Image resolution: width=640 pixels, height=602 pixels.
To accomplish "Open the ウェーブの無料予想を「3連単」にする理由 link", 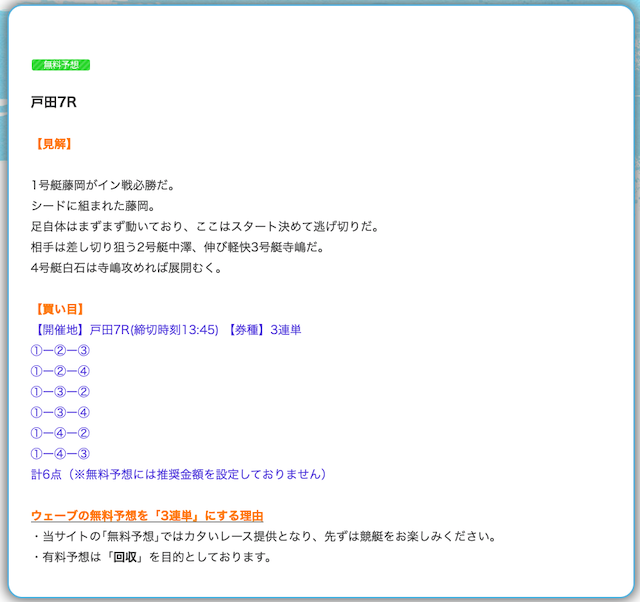I will (x=147, y=516).
